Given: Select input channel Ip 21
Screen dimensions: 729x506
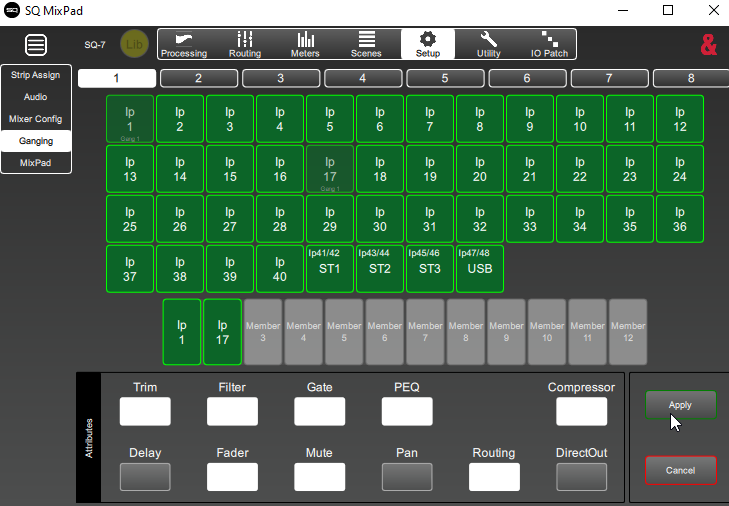Looking at the screenshot, I should (530, 169).
